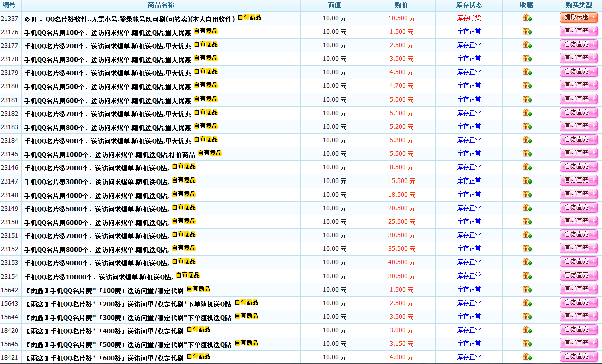The image size is (602, 364).
Task: Click the gift collect icon for product 23150
Action: (526, 221)
